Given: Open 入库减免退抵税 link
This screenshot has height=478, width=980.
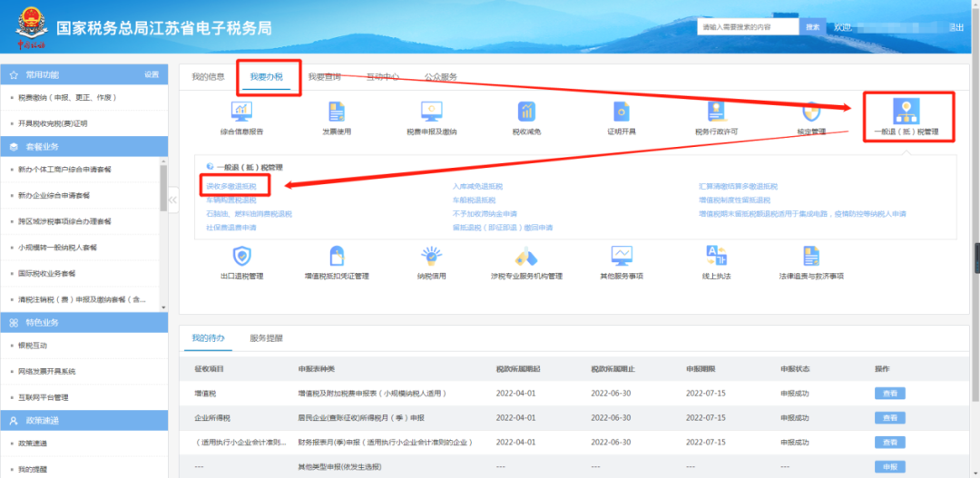Looking at the screenshot, I should [477, 186].
